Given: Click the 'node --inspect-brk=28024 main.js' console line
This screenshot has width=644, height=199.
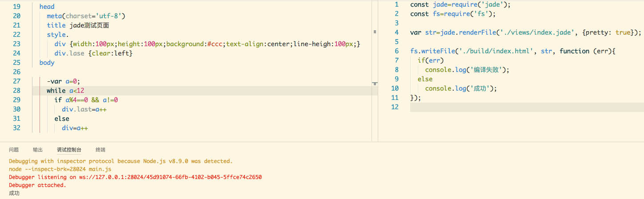Looking at the screenshot, I should click(x=60, y=169).
